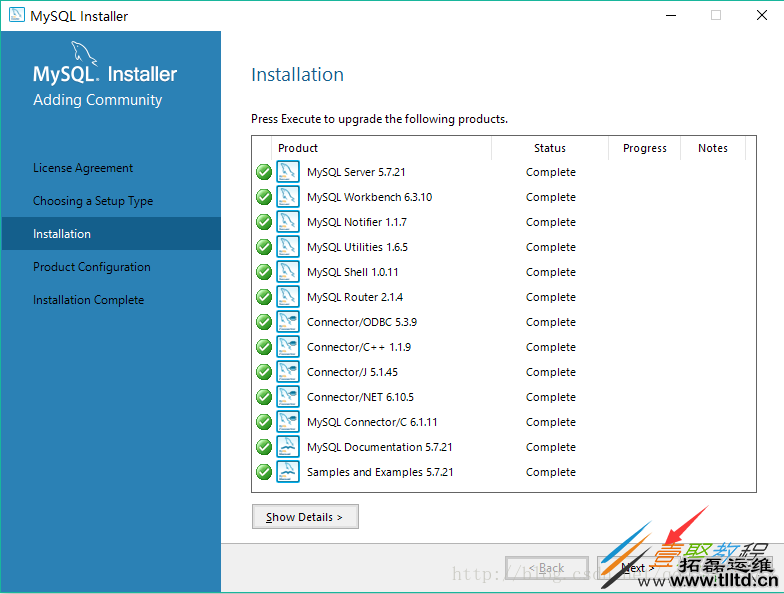The height and width of the screenshot is (594, 784).
Task: Minimize the MySQL Installer window
Action: (x=671, y=16)
